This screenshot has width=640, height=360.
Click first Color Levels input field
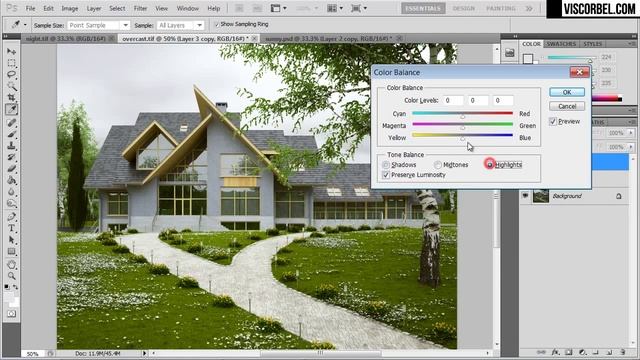point(453,100)
